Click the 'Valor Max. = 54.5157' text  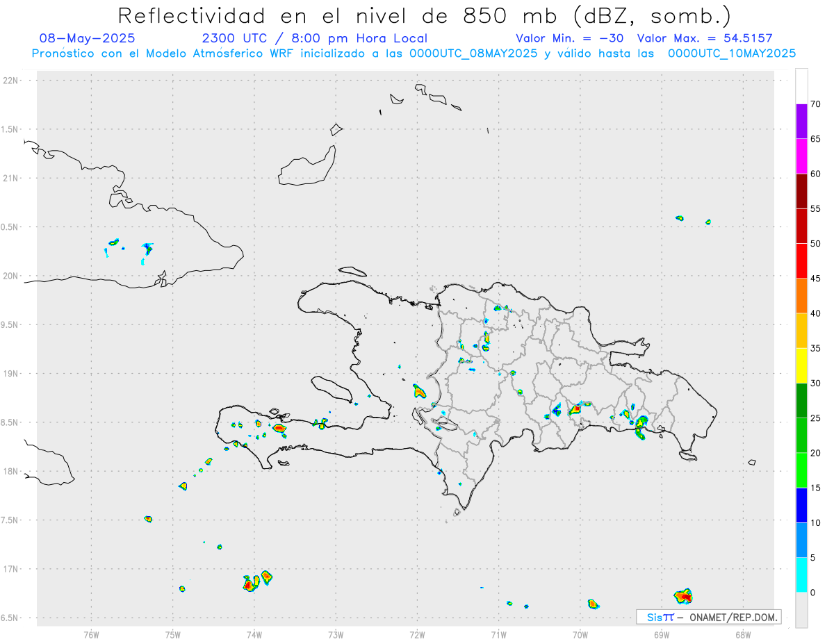pyautogui.click(x=705, y=38)
